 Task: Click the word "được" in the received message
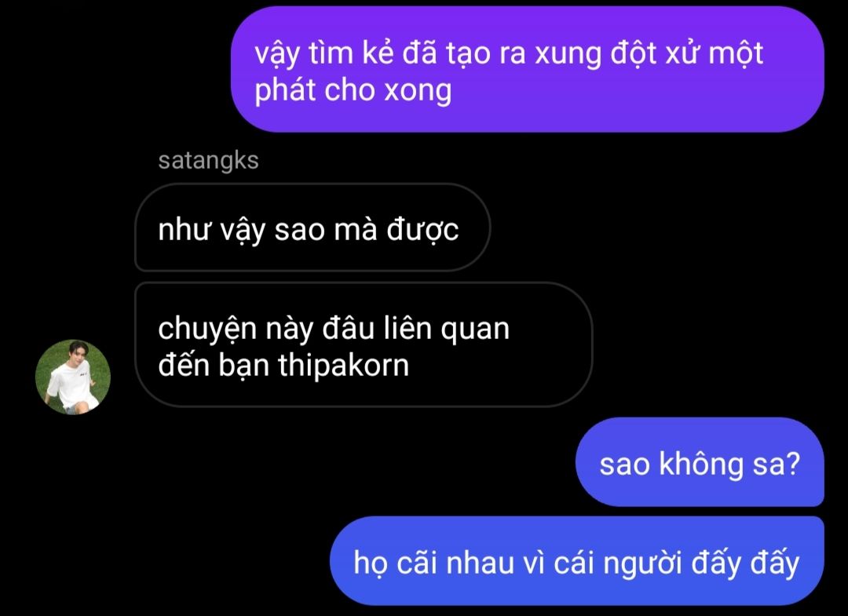[x=422, y=230]
